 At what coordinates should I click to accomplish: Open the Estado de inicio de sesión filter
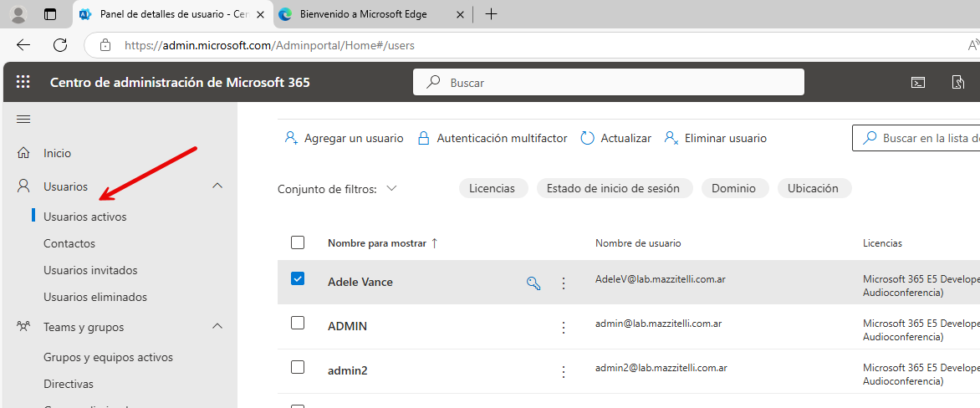(613, 188)
